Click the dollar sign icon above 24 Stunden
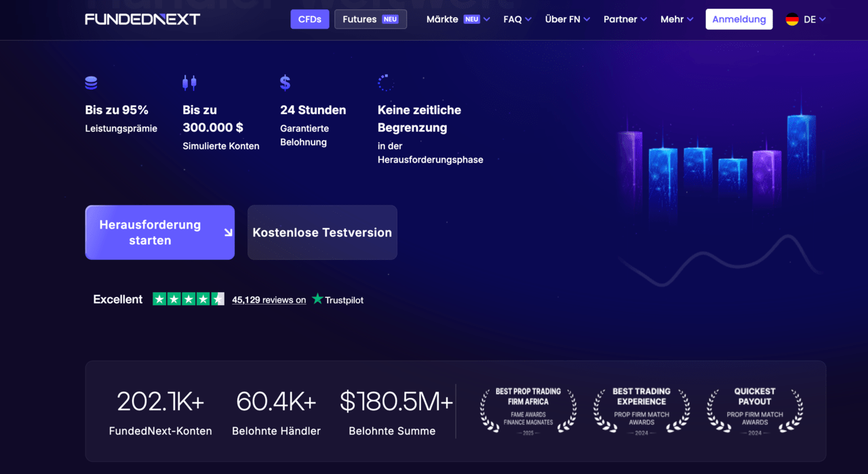The image size is (868, 474). click(x=285, y=83)
